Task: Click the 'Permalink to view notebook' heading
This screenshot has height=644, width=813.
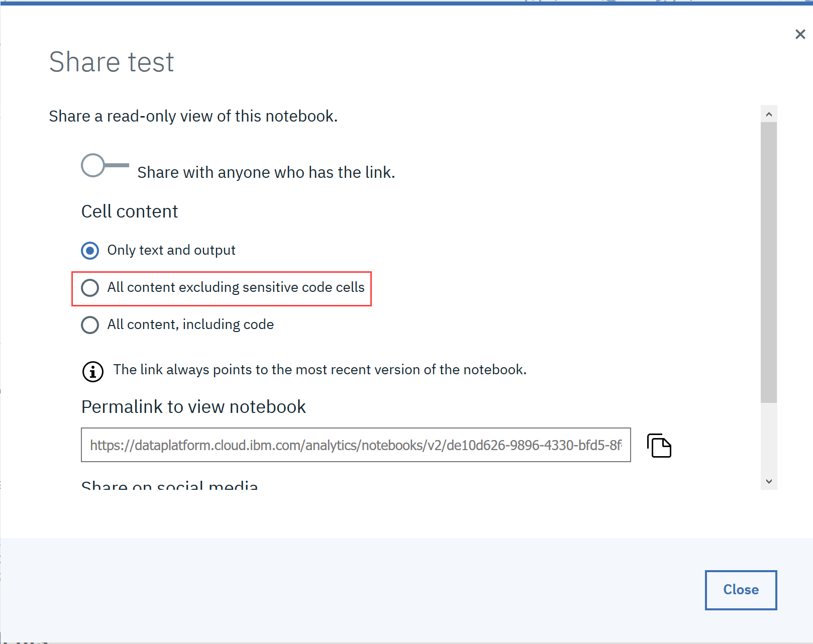Action: [x=193, y=407]
